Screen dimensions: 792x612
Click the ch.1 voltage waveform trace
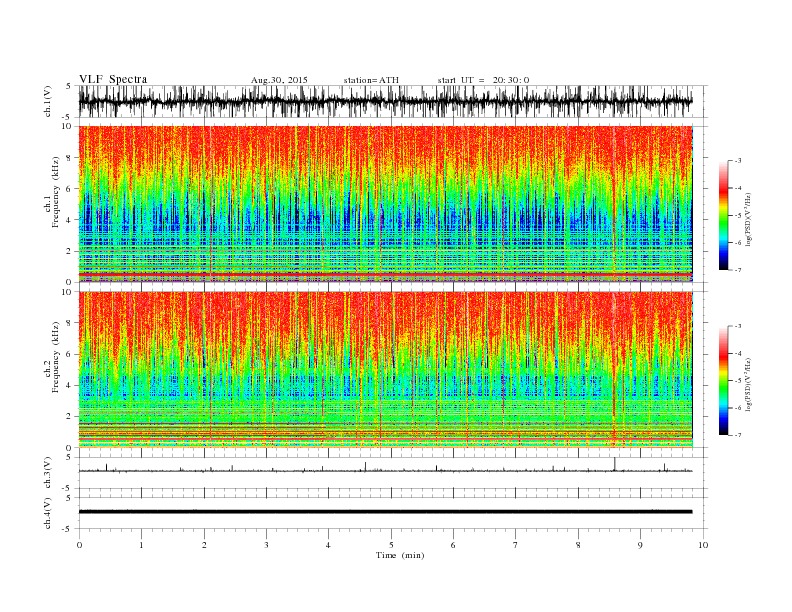[x=385, y=101]
